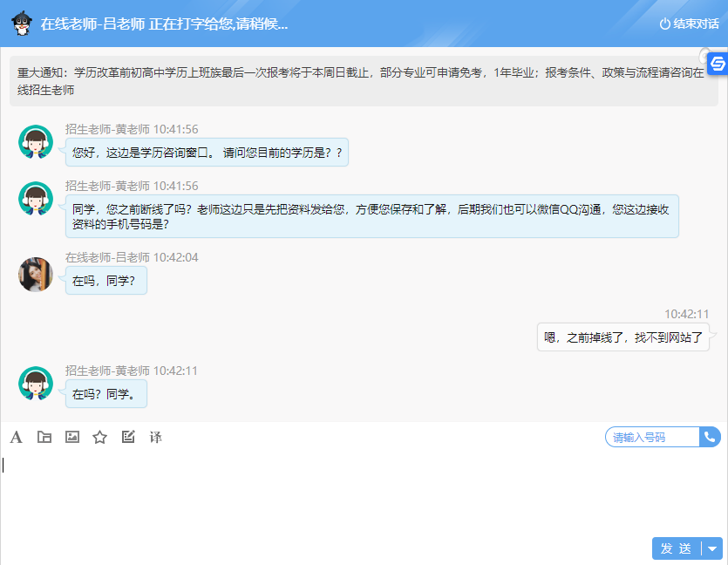Select the font settings icon (A)
The width and height of the screenshot is (728, 565).
click(16, 437)
